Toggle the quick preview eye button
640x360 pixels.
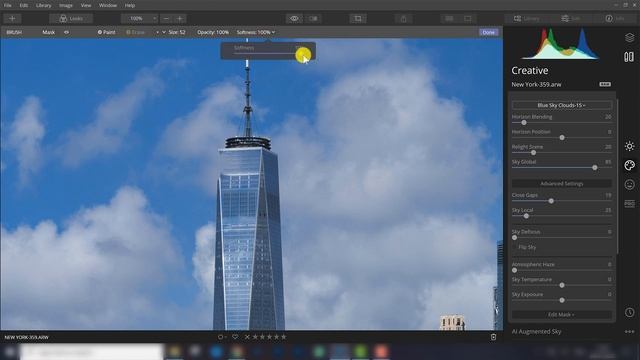(x=294, y=18)
